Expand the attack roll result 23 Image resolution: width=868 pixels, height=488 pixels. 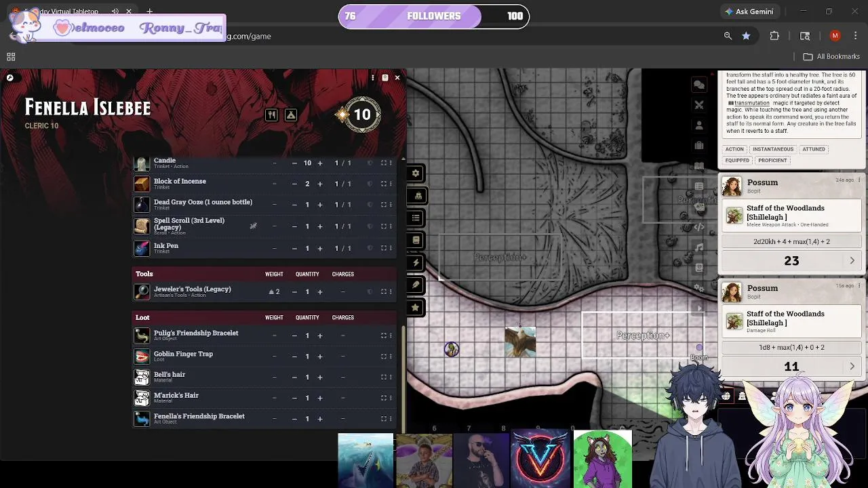point(852,261)
